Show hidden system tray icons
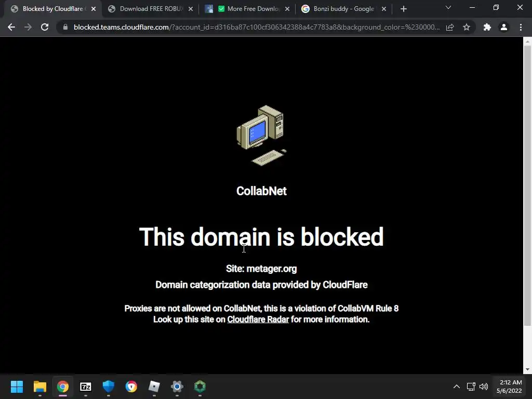The image size is (532, 399). [x=457, y=387]
